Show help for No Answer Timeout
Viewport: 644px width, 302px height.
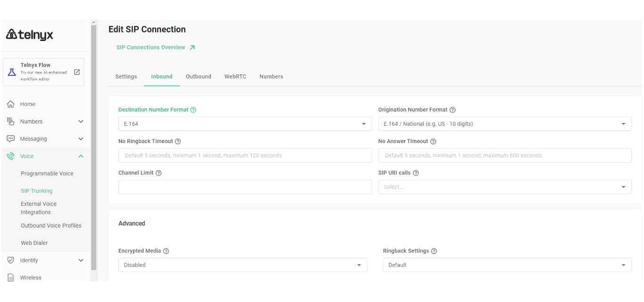point(433,141)
